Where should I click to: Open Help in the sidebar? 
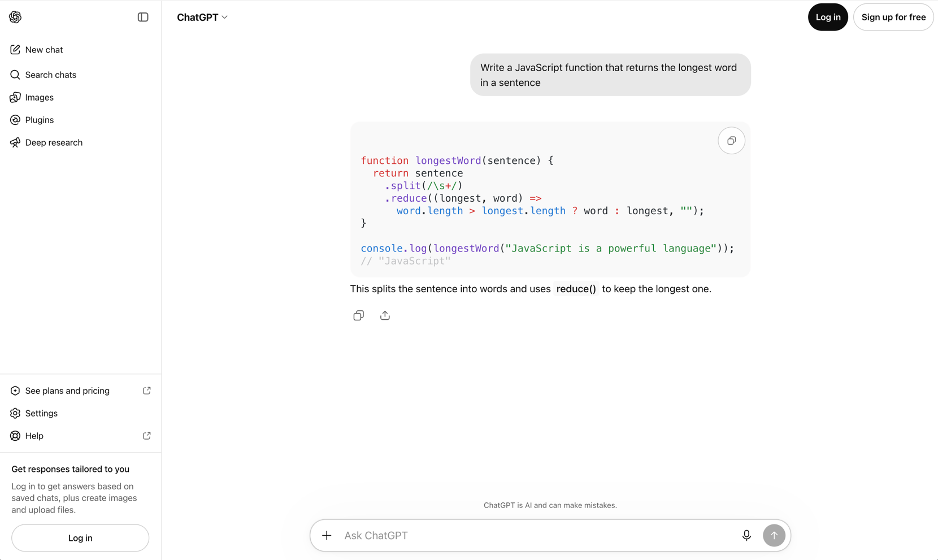(80, 436)
